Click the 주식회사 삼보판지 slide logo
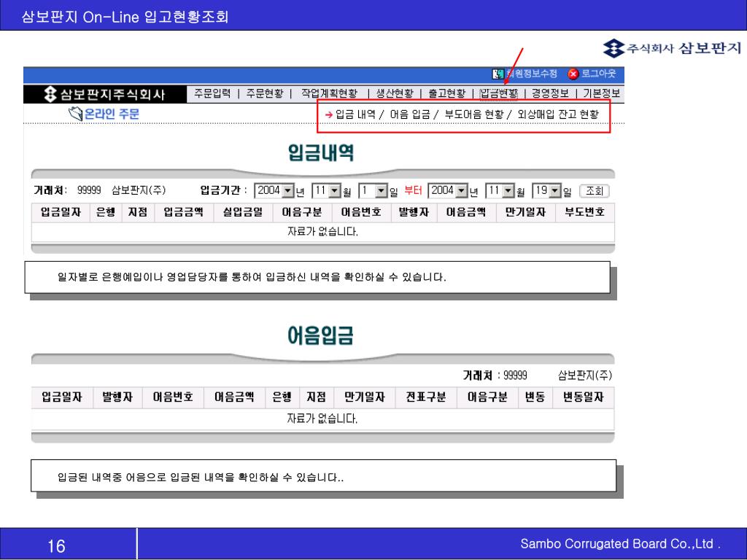This screenshot has height=560, width=747. pyautogui.click(x=672, y=48)
